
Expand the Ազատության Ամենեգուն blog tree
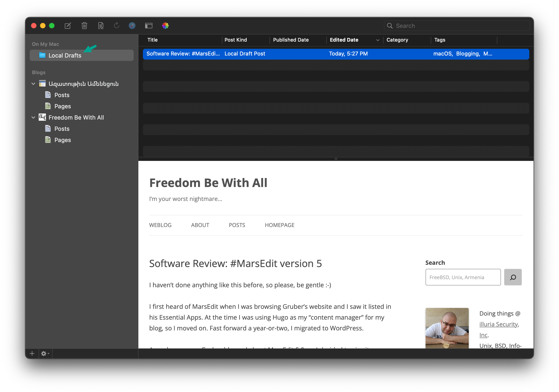pos(33,84)
